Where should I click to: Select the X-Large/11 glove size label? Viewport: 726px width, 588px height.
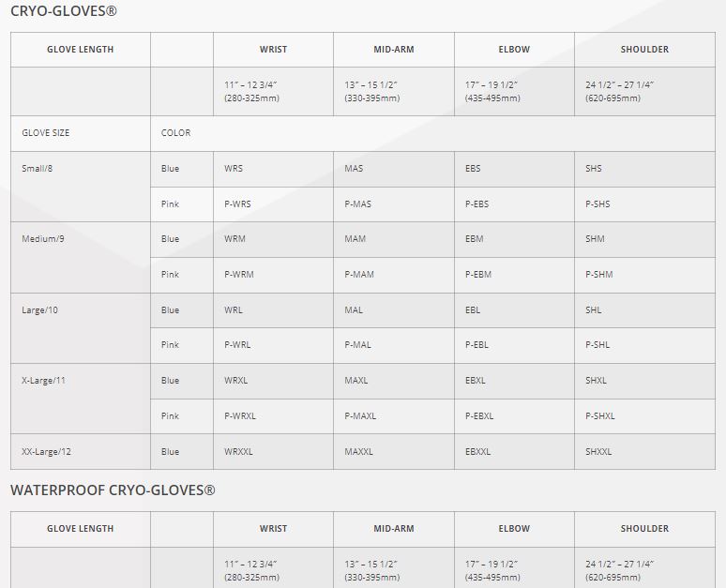tap(43, 381)
